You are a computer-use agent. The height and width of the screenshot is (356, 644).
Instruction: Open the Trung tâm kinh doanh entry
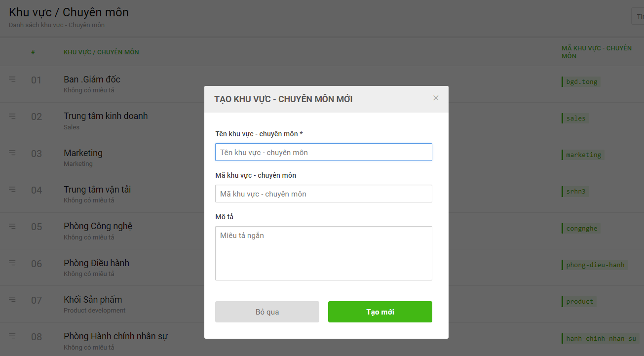[x=106, y=116]
